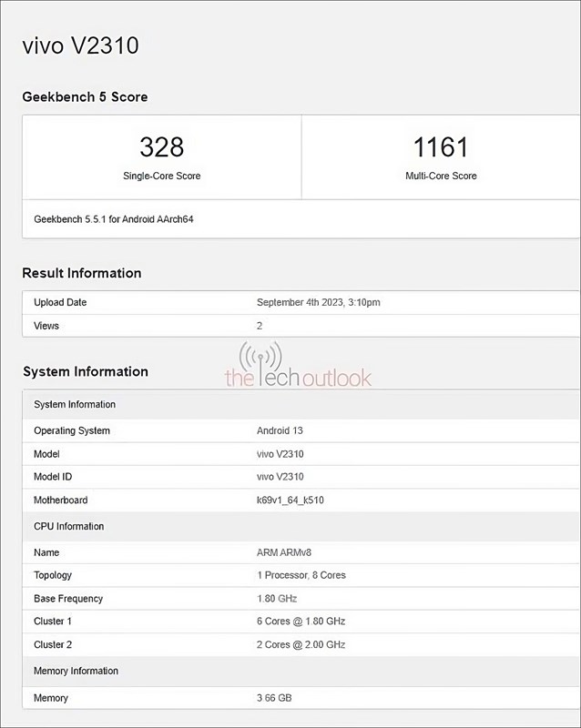
Task: Click the 'Memory' row label
Action: (51, 698)
